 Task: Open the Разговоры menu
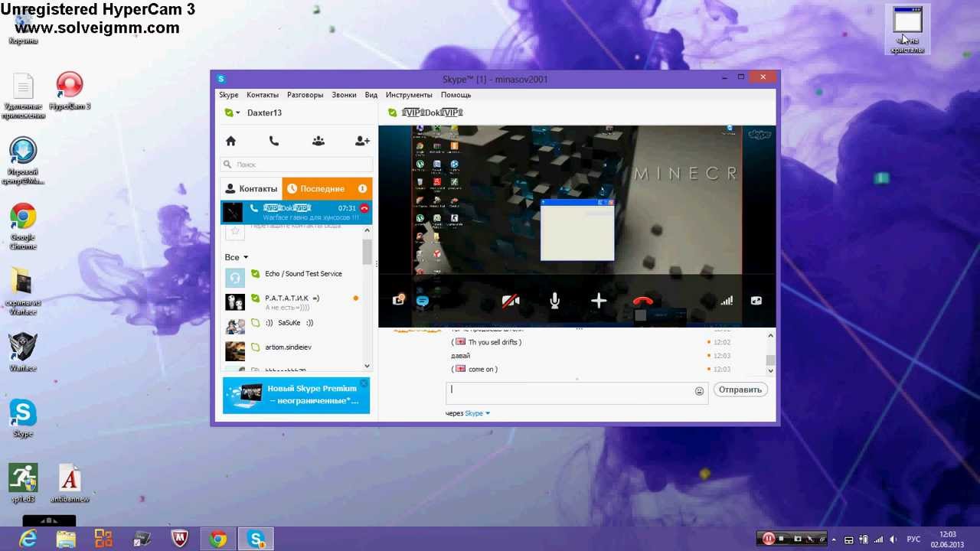[x=305, y=95]
